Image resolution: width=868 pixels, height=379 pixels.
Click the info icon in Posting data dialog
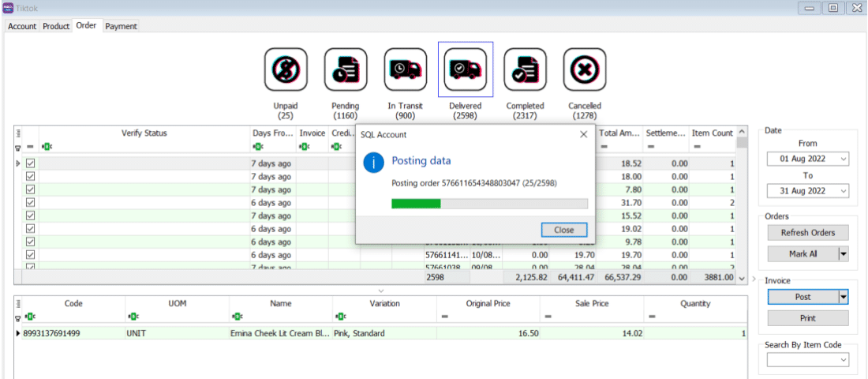pyautogui.click(x=373, y=163)
